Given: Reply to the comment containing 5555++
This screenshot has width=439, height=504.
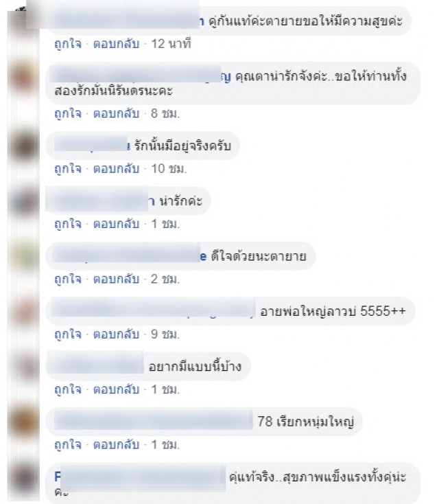Looking at the screenshot, I should click(116, 334).
